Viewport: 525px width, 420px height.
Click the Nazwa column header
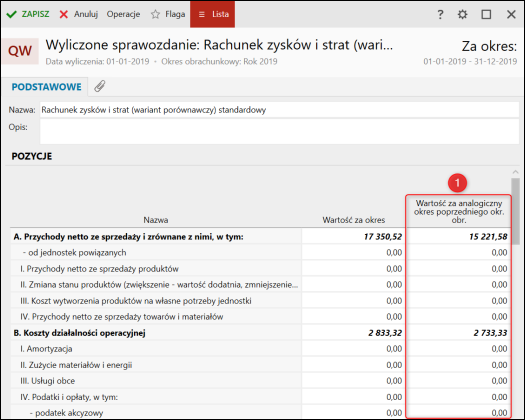(x=156, y=220)
